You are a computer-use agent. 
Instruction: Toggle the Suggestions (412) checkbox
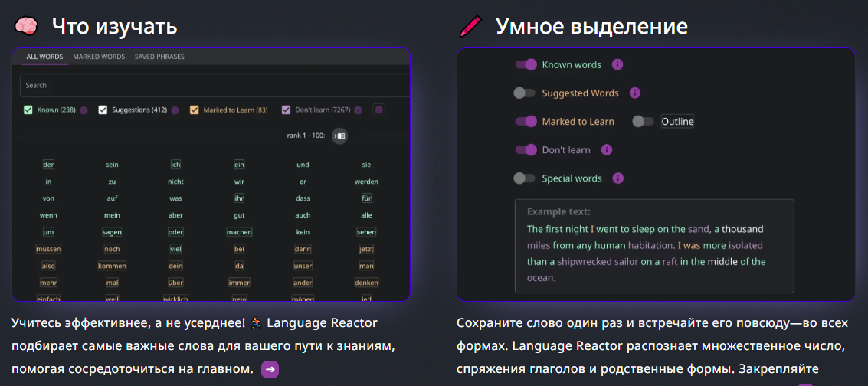click(x=103, y=110)
